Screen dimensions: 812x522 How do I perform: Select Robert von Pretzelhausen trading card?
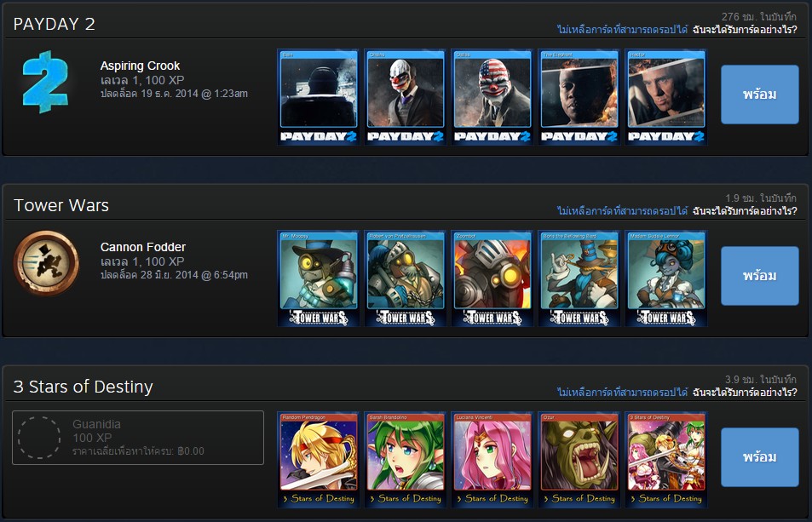pyautogui.click(x=406, y=278)
